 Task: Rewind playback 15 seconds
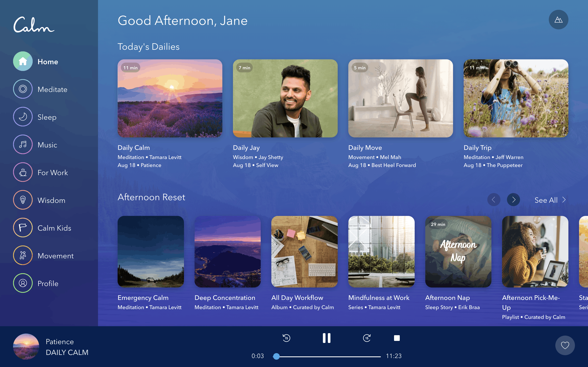point(286,338)
